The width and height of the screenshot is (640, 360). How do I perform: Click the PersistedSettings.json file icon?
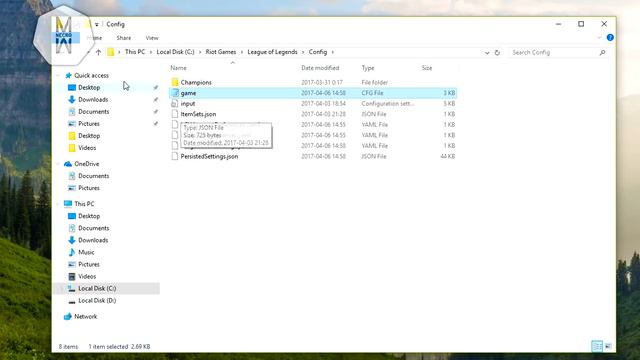point(175,156)
